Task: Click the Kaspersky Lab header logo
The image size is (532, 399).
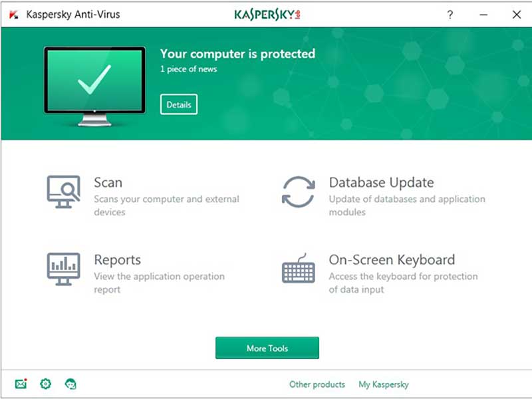Action: (266, 13)
